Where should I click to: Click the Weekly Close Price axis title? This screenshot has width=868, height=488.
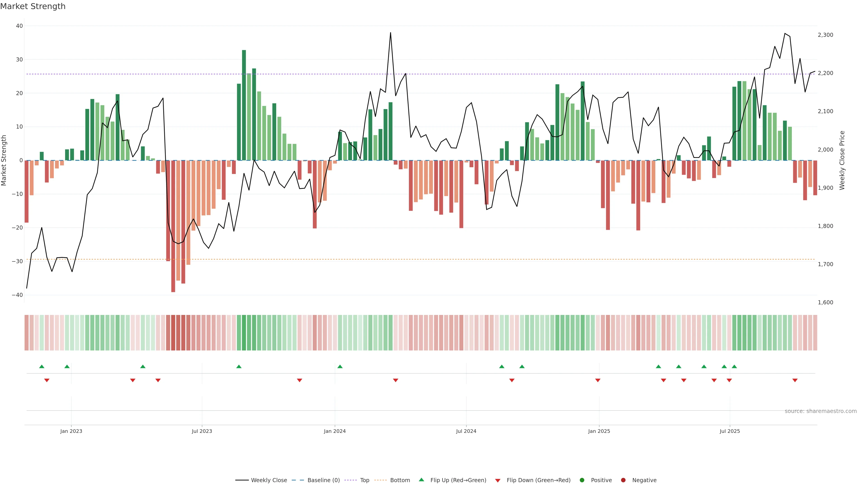point(842,160)
